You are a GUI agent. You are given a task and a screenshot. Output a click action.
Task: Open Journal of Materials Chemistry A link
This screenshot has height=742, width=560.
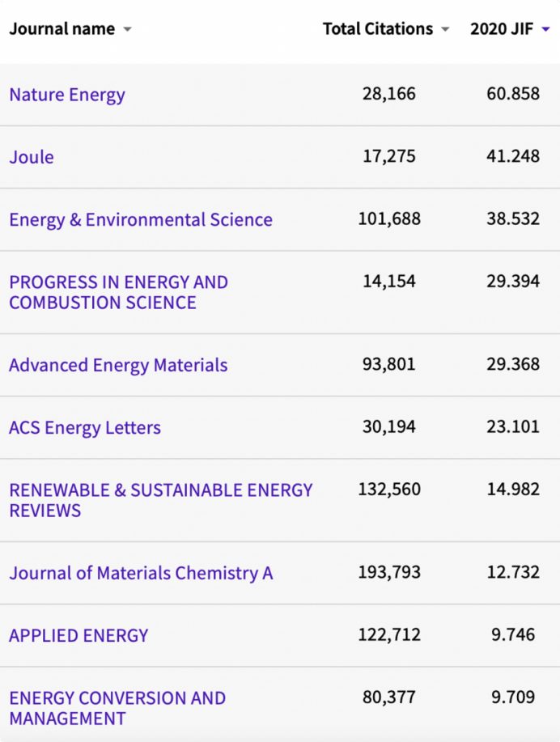point(141,573)
